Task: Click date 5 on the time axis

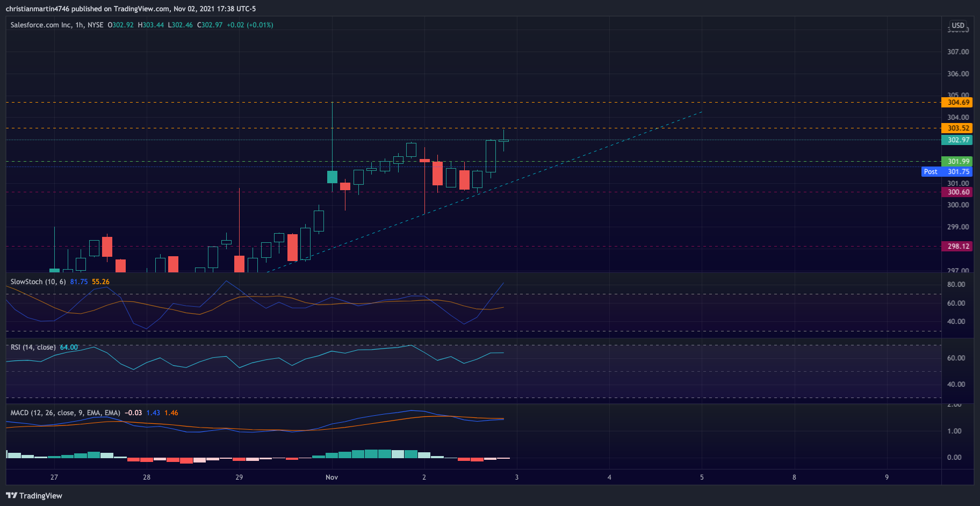Action: click(x=702, y=478)
